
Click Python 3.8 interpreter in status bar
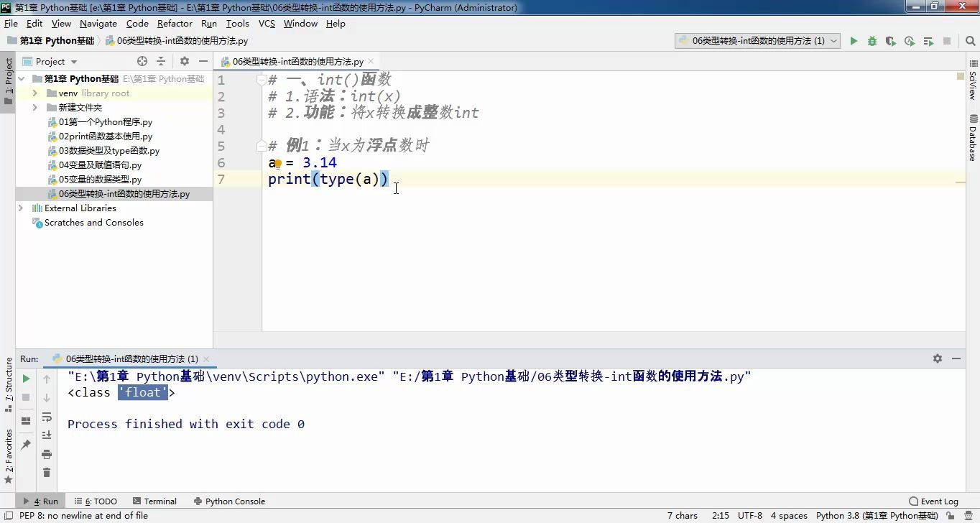pyautogui.click(x=877, y=516)
